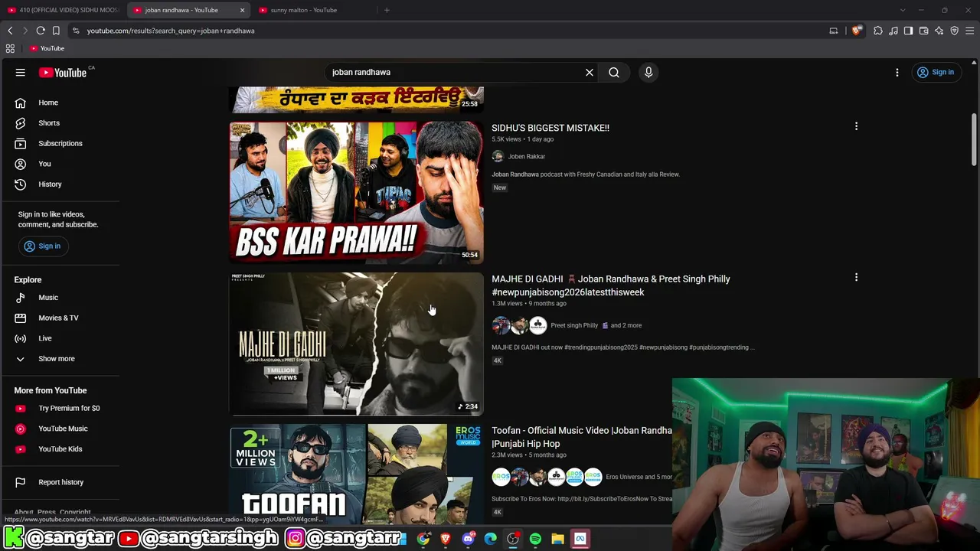980x551 pixels.
Task: Open the Brave VPN shield icon
Action: (955, 31)
